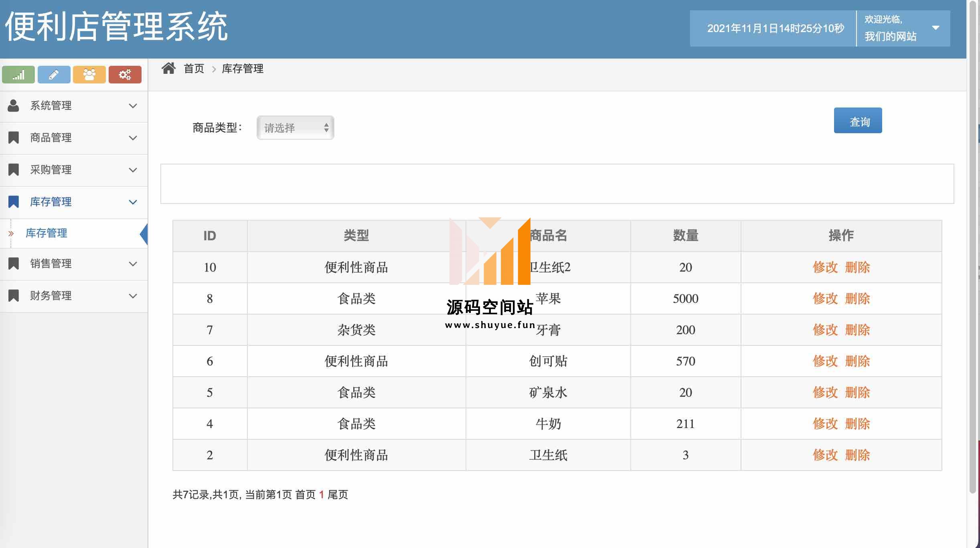Click 修改 for ID 2 卫生纸 row

tap(825, 455)
